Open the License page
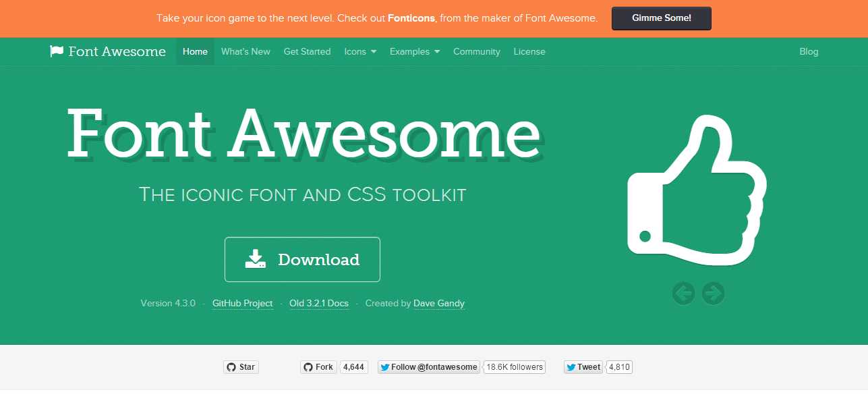The width and height of the screenshot is (868, 411). click(x=529, y=51)
